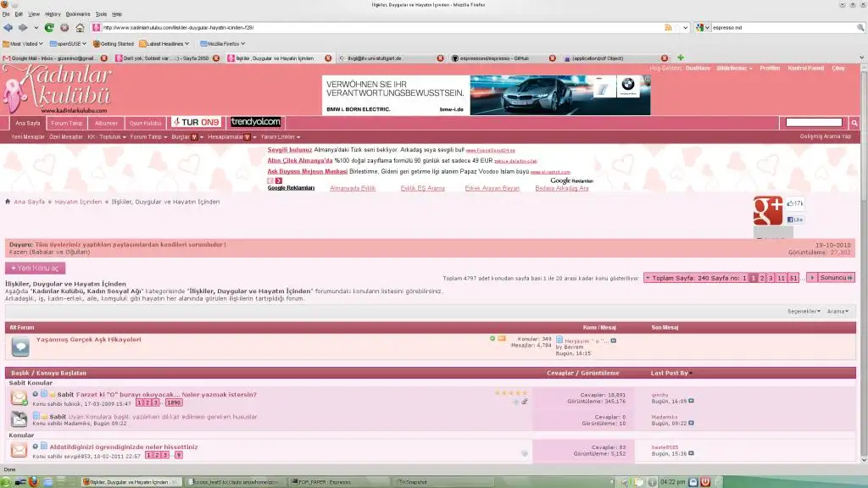Image resolution: width=868 pixels, height=488 pixels.
Task: Click the 'Sonuncu' last page button
Action: 837,278
